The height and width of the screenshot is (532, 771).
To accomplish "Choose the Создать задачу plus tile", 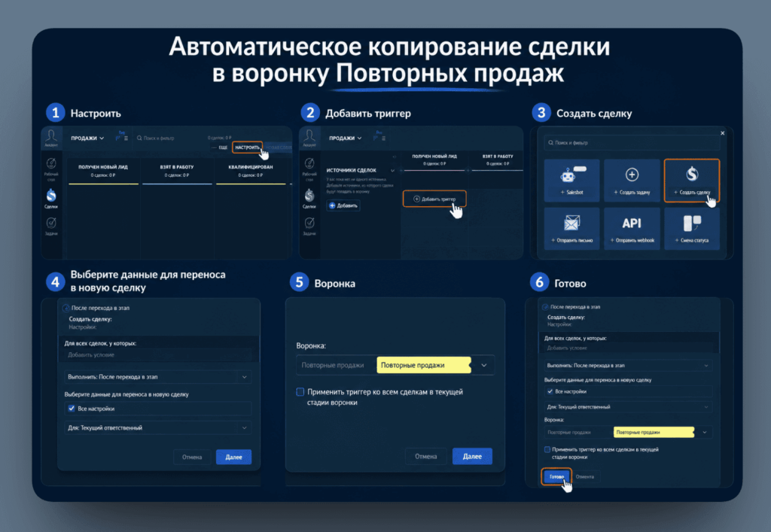I will pyautogui.click(x=632, y=181).
